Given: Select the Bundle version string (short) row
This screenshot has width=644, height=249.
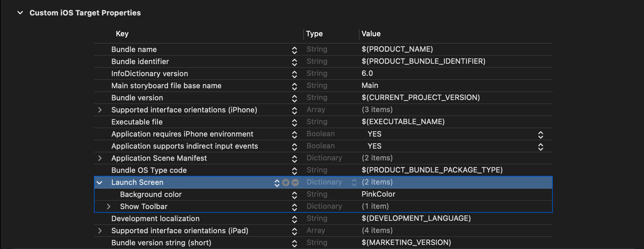Looking at the screenshot, I should 161,243.
